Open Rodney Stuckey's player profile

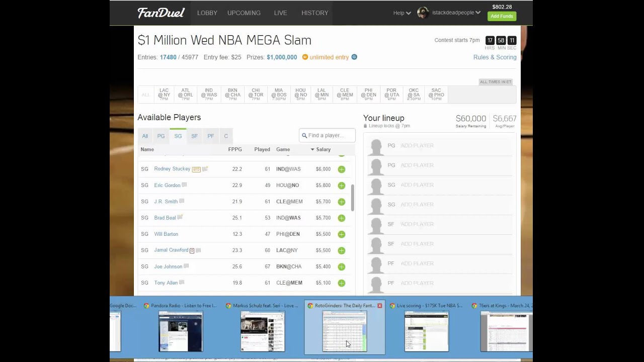pos(172,169)
